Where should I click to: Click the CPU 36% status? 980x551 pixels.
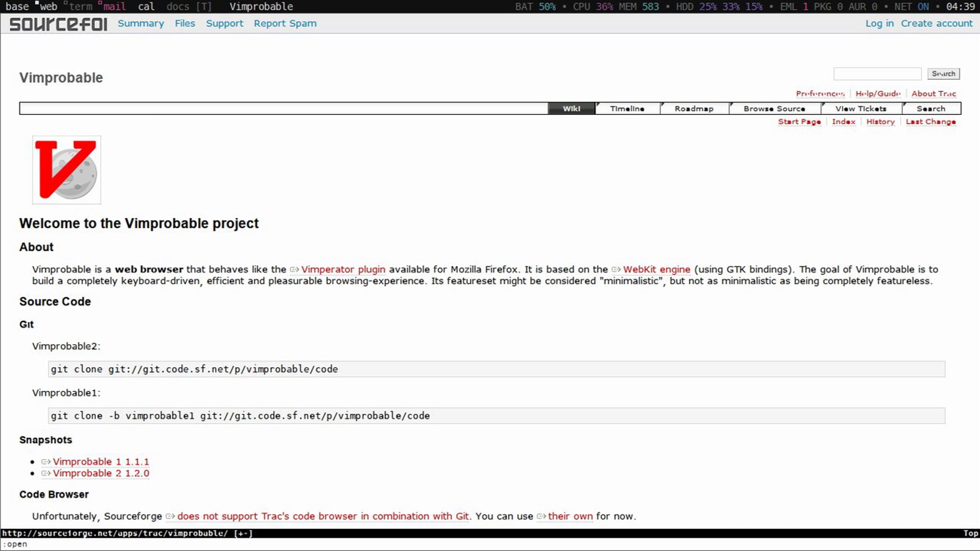593,7
